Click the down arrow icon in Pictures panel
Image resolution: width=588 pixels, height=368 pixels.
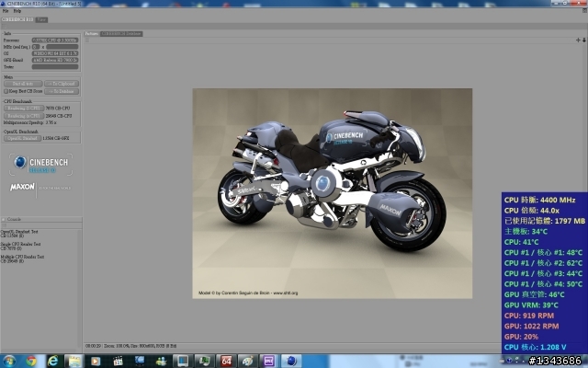coord(584,40)
